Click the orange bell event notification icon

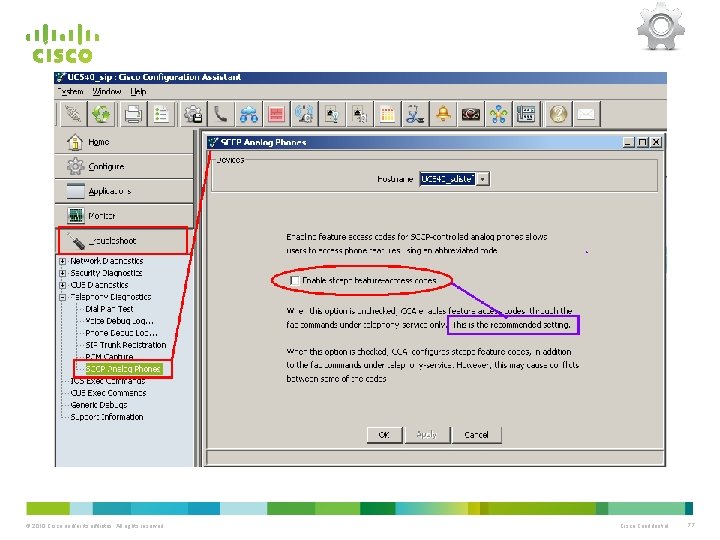pos(443,114)
